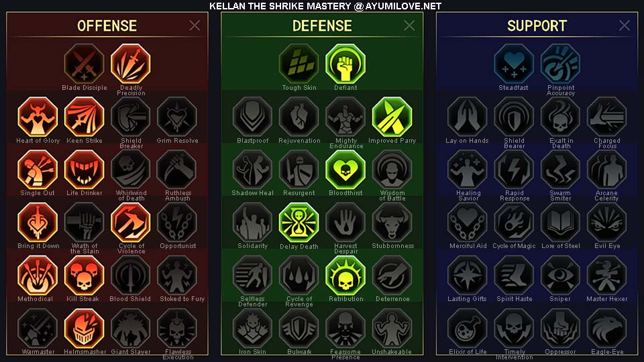Click the Heart of Glory mastery
Viewport: 644px width, 362px height.
(x=38, y=117)
